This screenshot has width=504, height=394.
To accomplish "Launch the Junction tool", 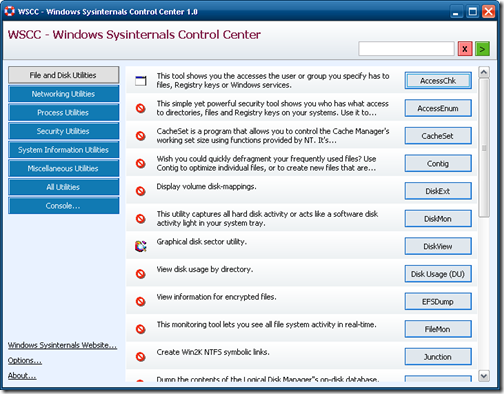I will pos(438,357).
